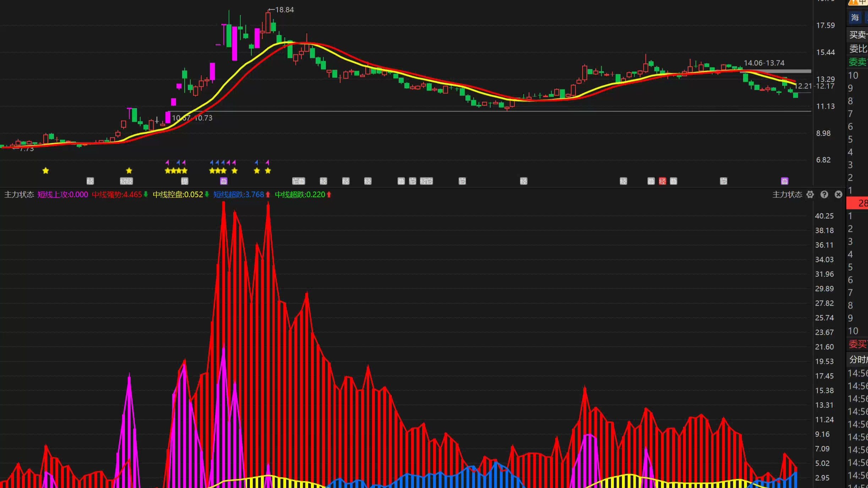Select the red 中线强势 legend label
Screen dimensions: 868x488
(x=116, y=194)
